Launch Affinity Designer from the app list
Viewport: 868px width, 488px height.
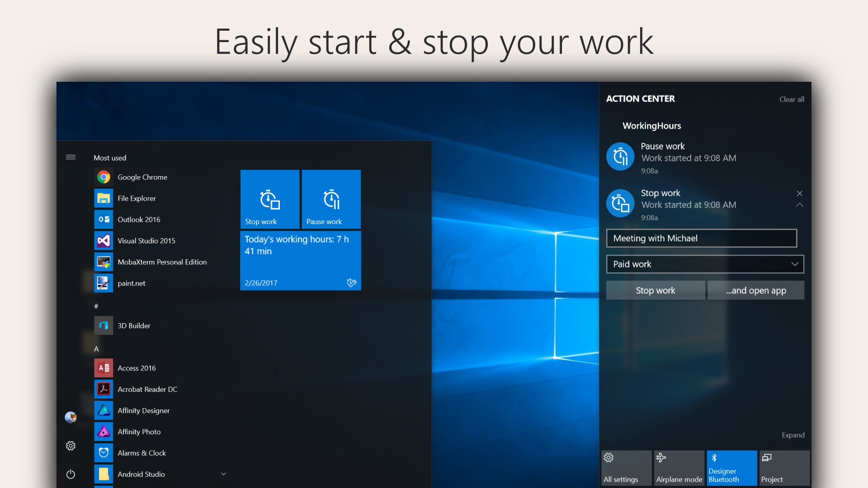143,410
